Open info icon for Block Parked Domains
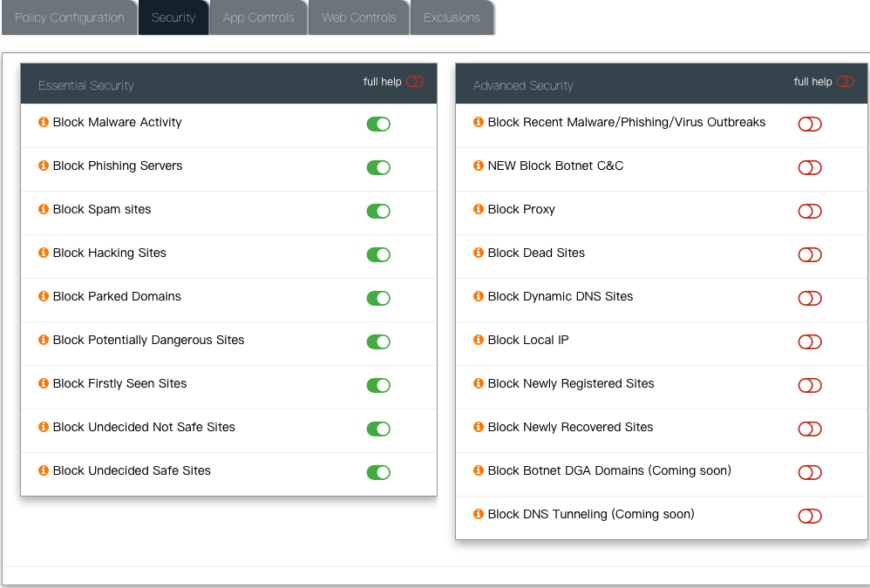The width and height of the screenshot is (870, 588). 44,296
